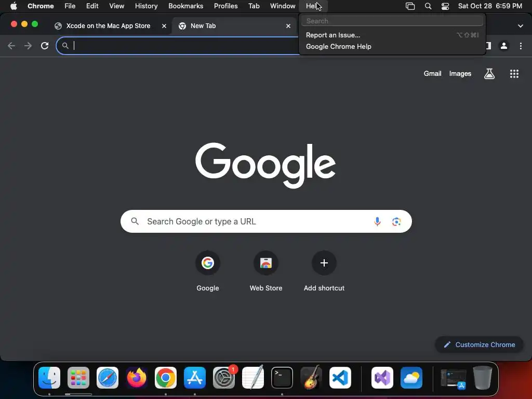Search by image with Lens icon
The height and width of the screenshot is (399, 532).
point(396,221)
